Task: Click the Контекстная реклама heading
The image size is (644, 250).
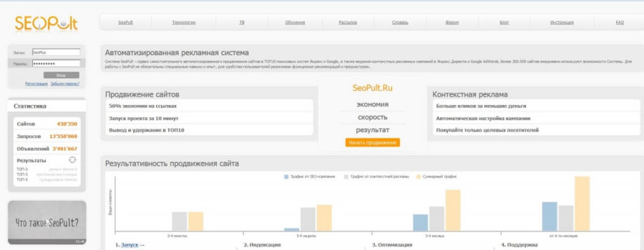Action: click(x=470, y=94)
